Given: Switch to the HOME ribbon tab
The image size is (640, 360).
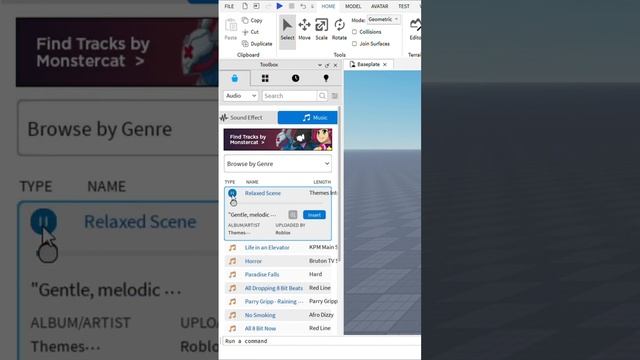Looking at the screenshot, I should point(328,6).
